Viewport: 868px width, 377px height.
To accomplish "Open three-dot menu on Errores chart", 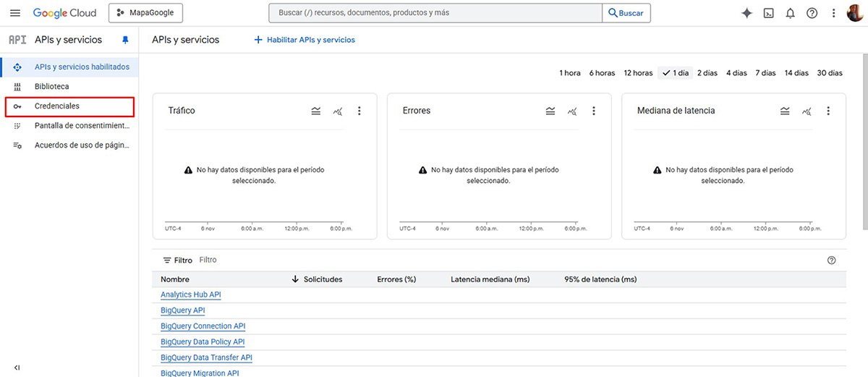I will click(594, 111).
